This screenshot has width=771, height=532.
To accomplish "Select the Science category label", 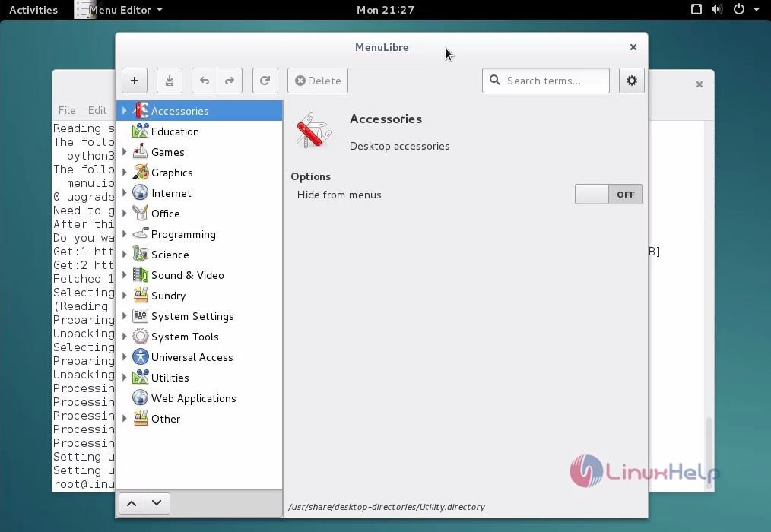I will click(170, 255).
